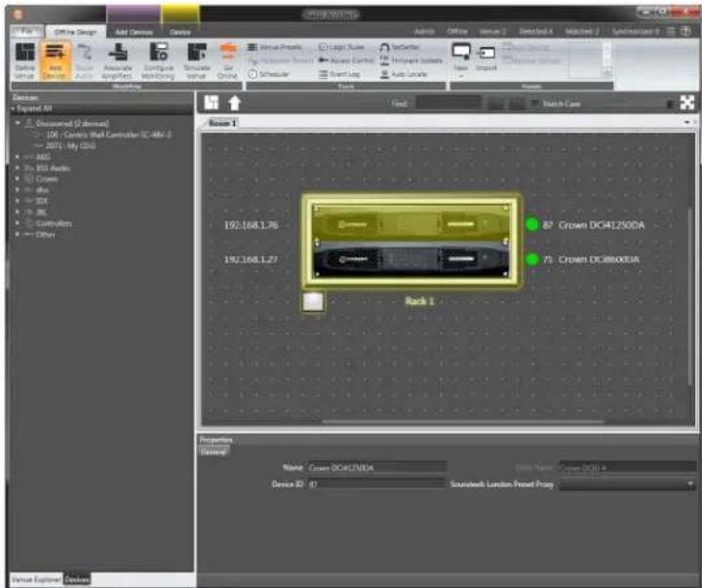
Task: Open Logic Rules tool
Action: coord(341,47)
